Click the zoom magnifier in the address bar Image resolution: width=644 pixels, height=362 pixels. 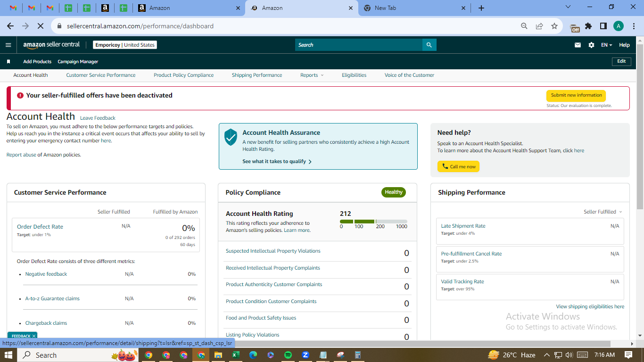coord(524,26)
